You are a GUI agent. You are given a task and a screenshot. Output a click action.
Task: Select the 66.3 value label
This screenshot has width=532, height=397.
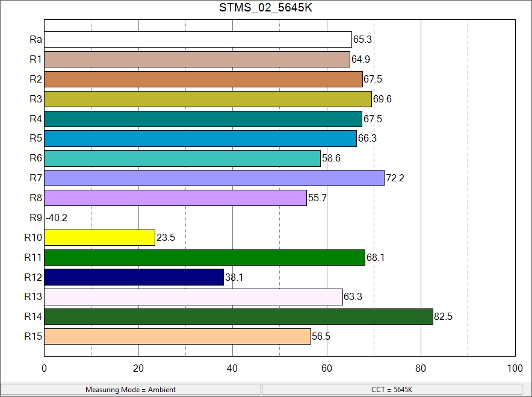coord(368,138)
